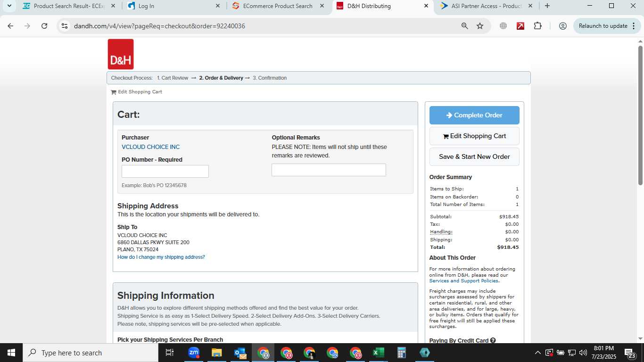Go back to previous page
This screenshot has height=362, width=644.
point(10,26)
